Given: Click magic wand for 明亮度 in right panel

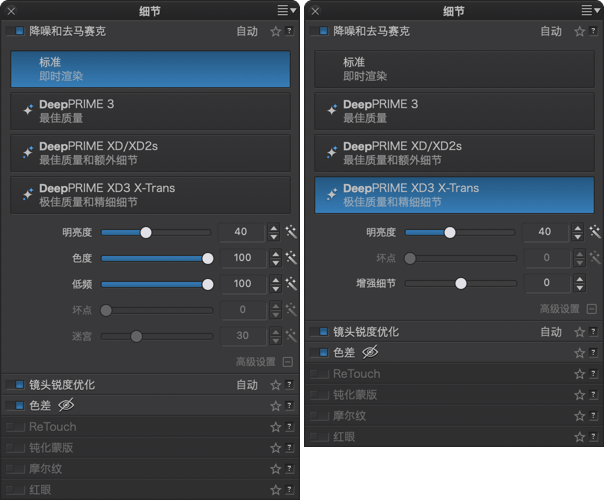Looking at the screenshot, I should tap(595, 232).
